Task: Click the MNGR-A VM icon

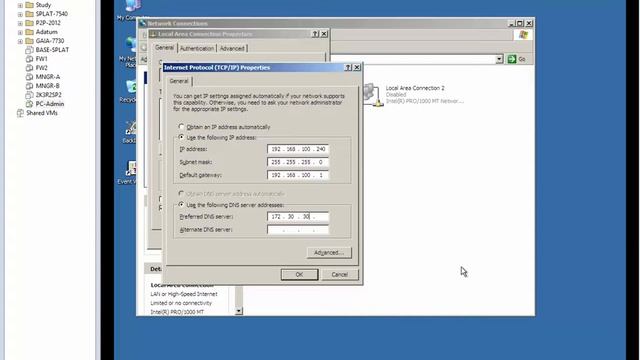Action: point(29,77)
